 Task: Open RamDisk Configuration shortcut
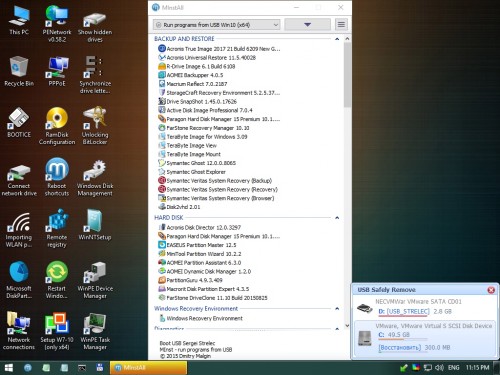pyautogui.click(x=57, y=126)
